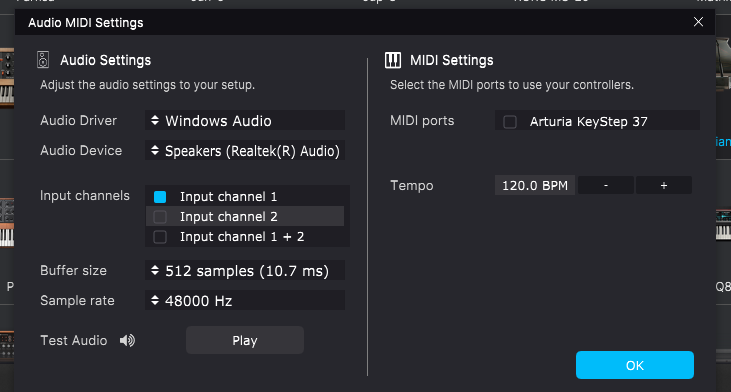Play the test audio tone
The image size is (731, 392).
click(x=245, y=340)
